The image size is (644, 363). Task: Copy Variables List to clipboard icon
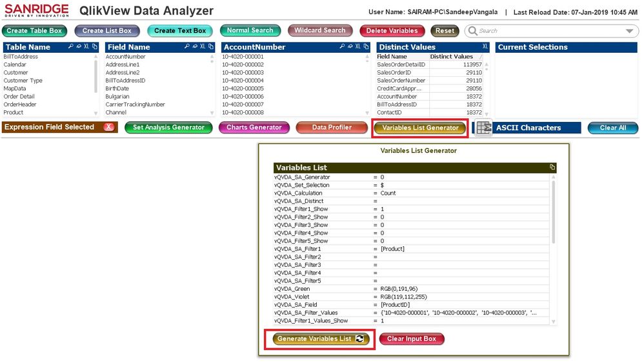pos(552,167)
